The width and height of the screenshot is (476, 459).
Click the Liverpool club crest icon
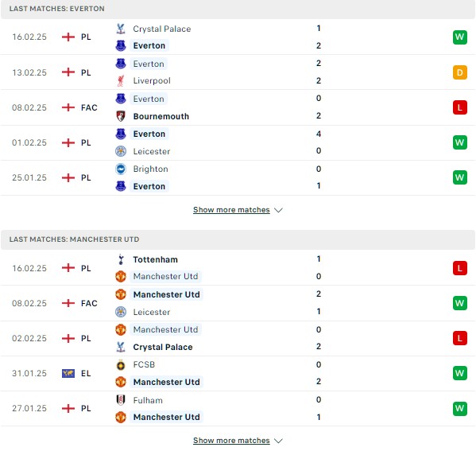click(121, 81)
